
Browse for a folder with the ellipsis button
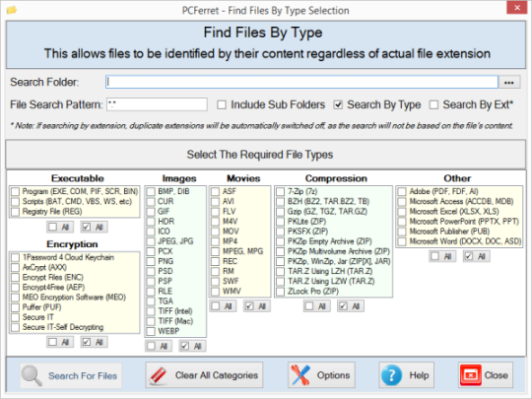[509, 83]
